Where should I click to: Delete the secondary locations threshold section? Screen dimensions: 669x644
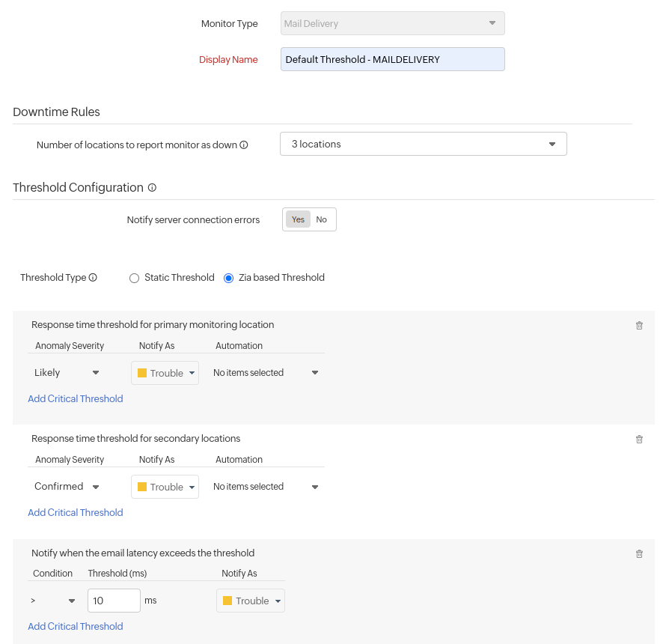(639, 440)
